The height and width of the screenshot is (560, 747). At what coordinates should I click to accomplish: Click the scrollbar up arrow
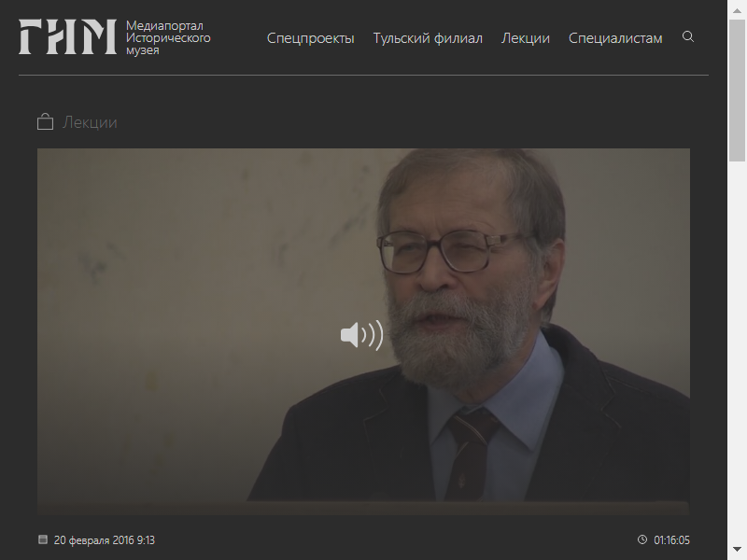click(737, 10)
